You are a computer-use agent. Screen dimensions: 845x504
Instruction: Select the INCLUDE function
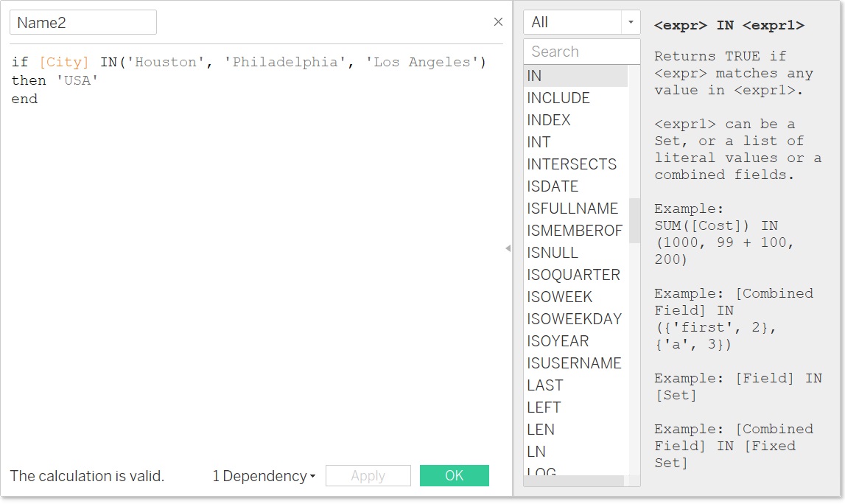tap(558, 97)
